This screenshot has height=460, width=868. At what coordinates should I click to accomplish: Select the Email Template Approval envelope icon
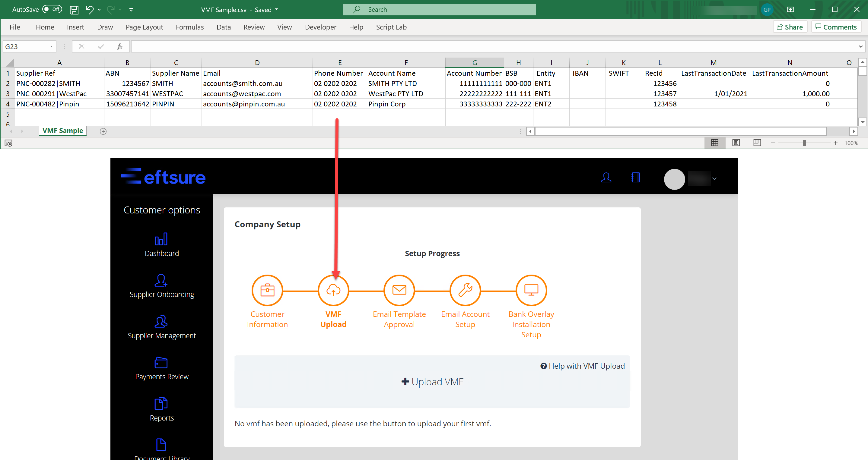pyautogui.click(x=399, y=290)
